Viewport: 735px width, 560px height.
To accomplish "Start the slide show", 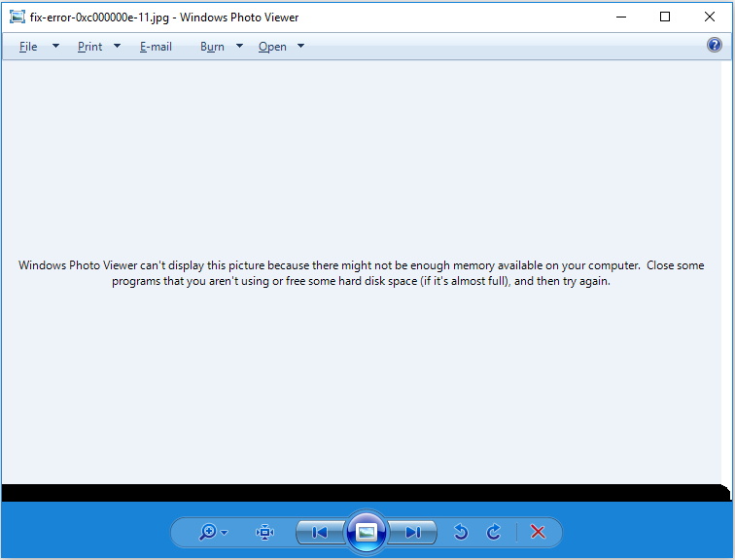I will click(367, 533).
